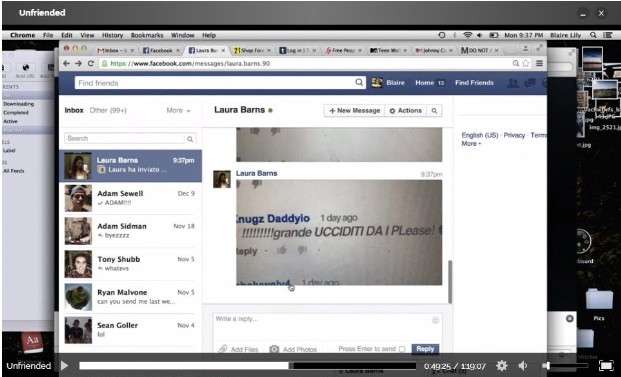Open the Actions dropdown menu
The height and width of the screenshot is (377, 621).
coord(405,111)
